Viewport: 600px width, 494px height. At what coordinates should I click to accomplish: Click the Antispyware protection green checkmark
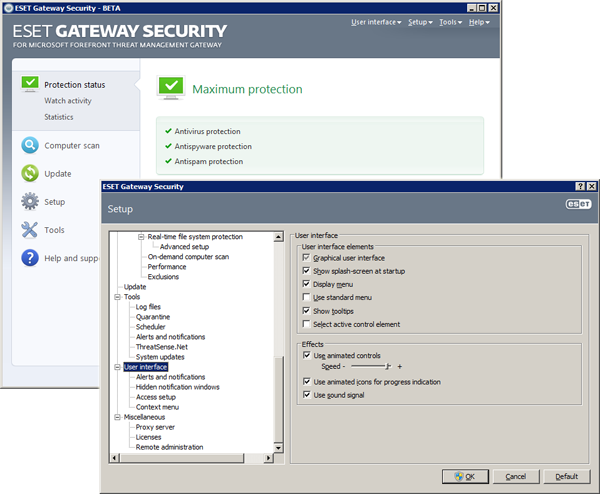pyautogui.click(x=168, y=146)
